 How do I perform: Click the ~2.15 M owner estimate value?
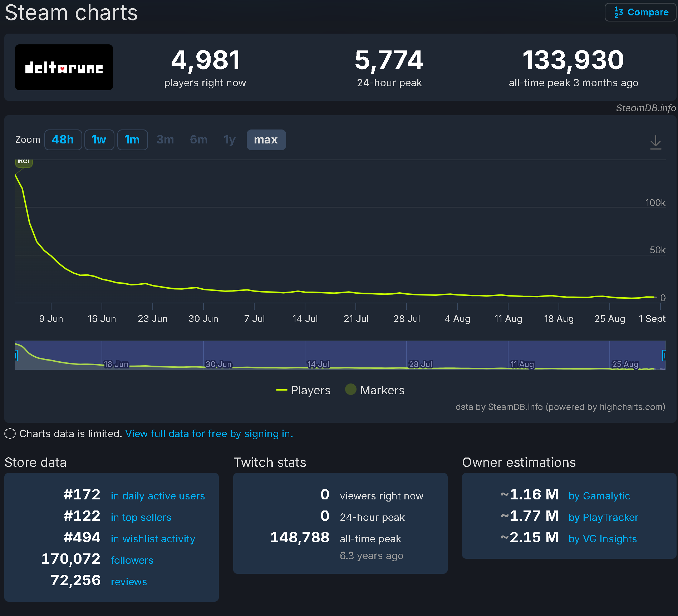pos(529,537)
